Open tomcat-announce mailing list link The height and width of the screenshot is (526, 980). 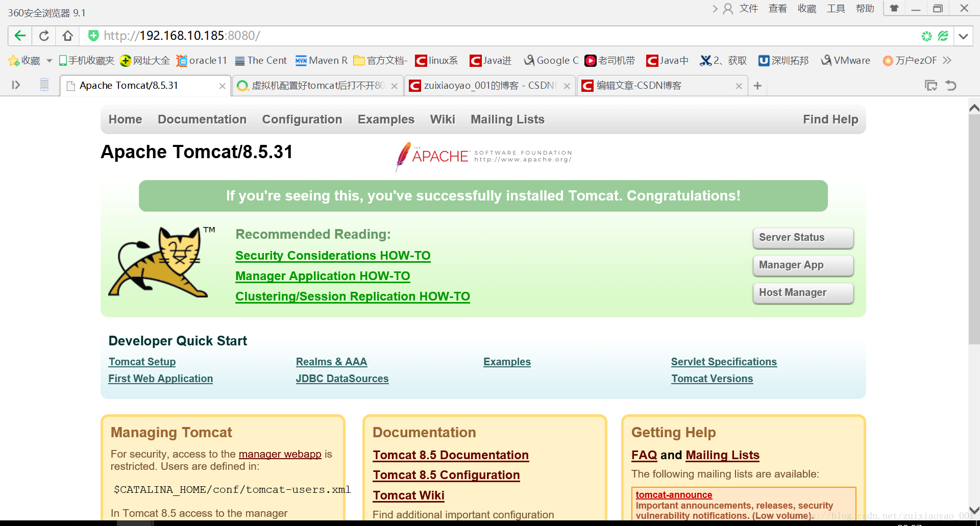tap(674, 495)
